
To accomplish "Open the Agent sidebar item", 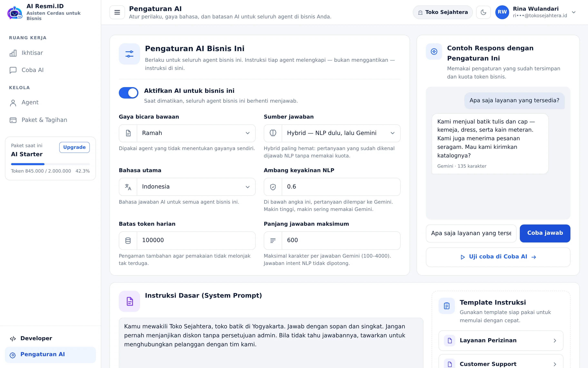I will 50,102.
